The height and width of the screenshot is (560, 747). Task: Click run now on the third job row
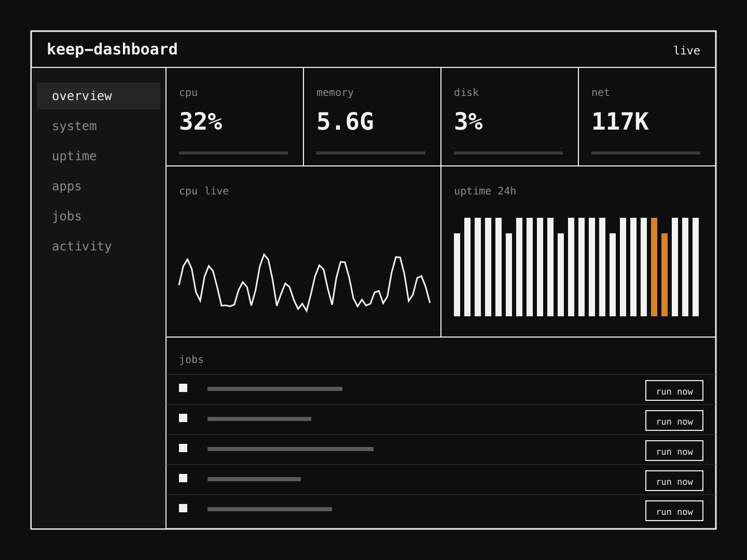[x=674, y=451]
